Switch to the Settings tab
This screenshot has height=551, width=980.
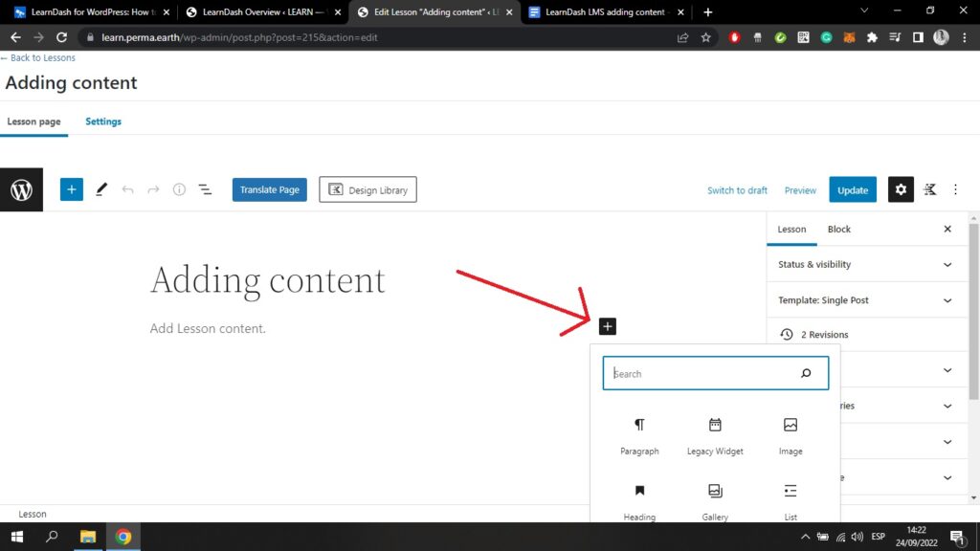coord(103,121)
